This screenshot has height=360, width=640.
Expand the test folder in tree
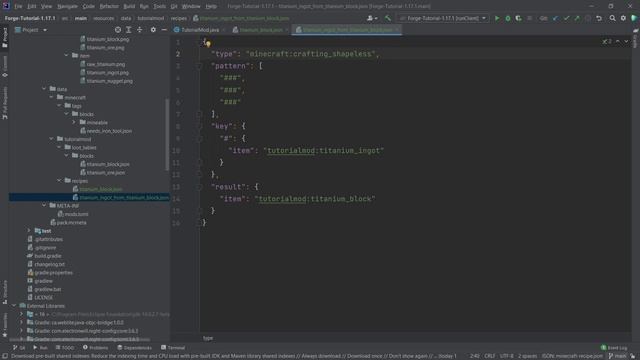tap(29, 231)
